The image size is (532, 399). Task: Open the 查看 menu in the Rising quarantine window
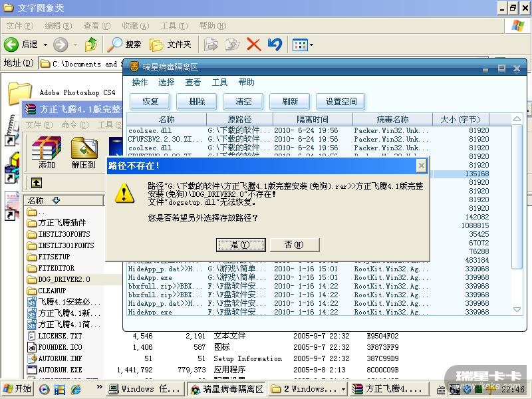point(193,82)
